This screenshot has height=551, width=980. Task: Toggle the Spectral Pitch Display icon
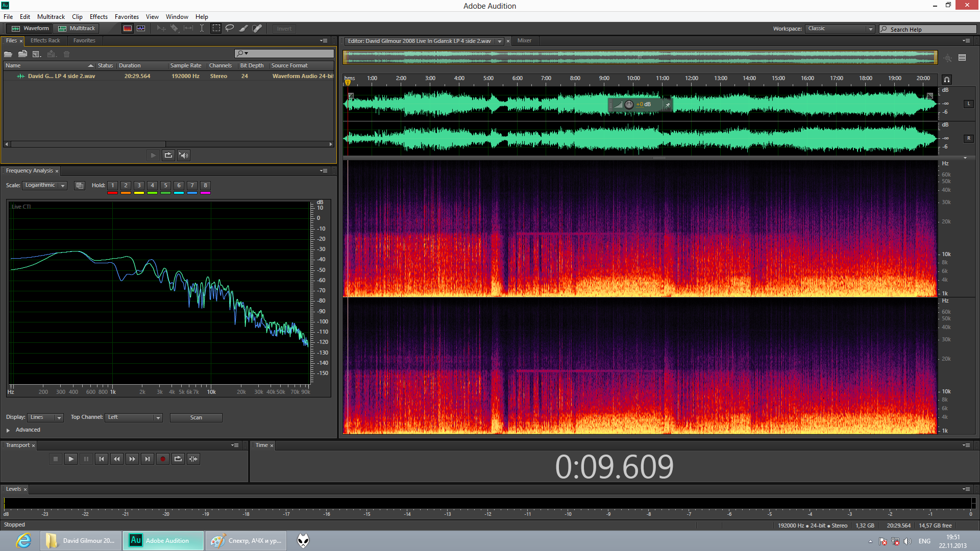point(141,29)
